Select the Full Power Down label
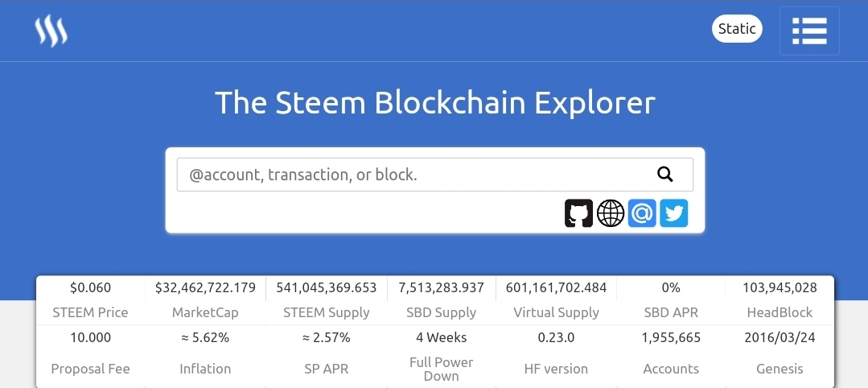This screenshot has width=868, height=388. coord(442,369)
